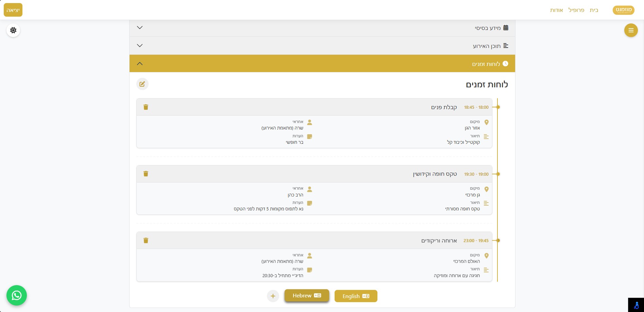644x312 pixels.
Task: Click the edit schedule pencil icon
Action: point(142,84)
